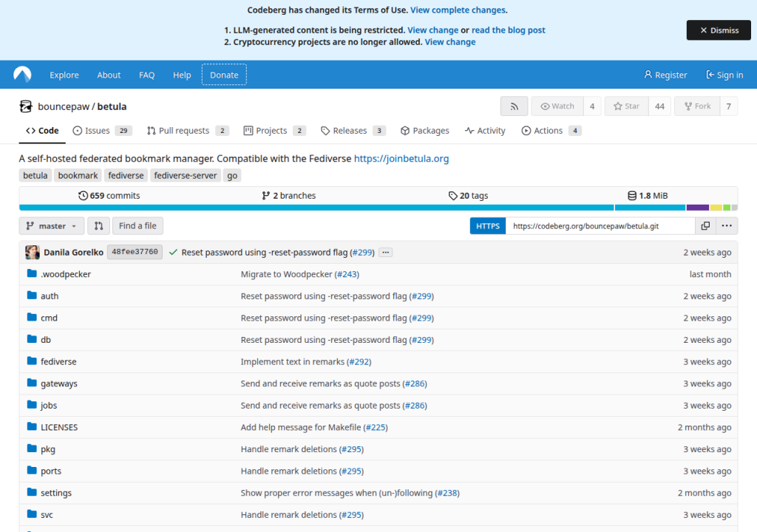Open commit hash 48fee37760
The image size is (757, 532).
[x=135, y=252]
